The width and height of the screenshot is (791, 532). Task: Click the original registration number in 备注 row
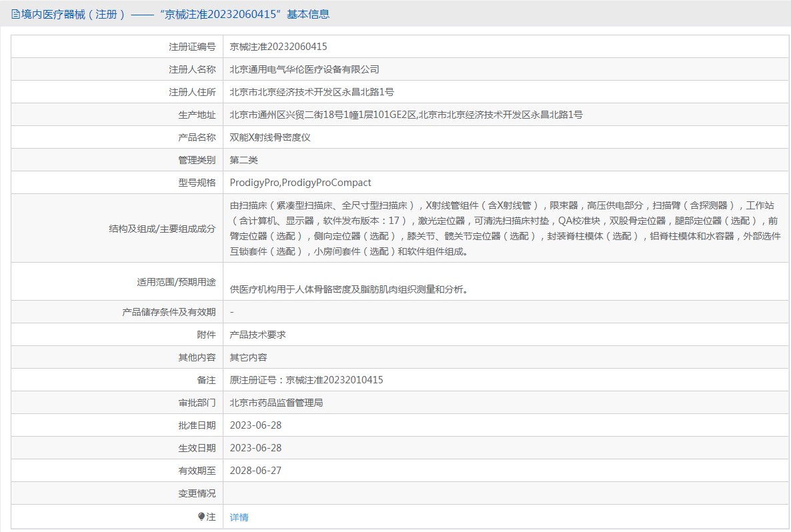(x=306, y=380)
